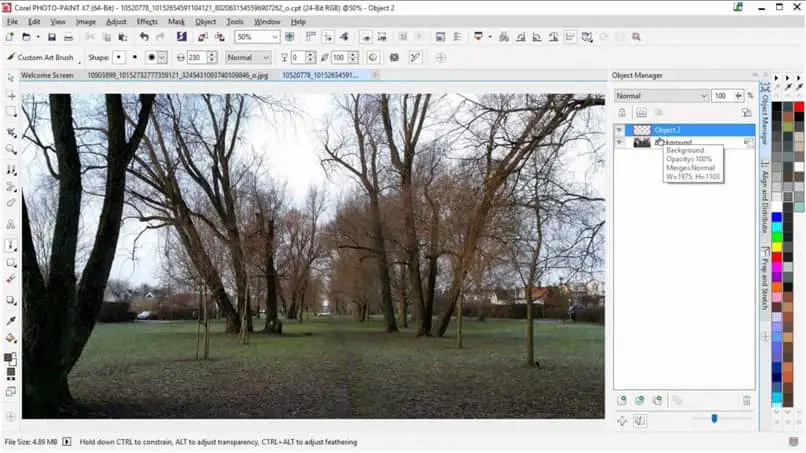Delete object with the trash icon

point(746,401)
